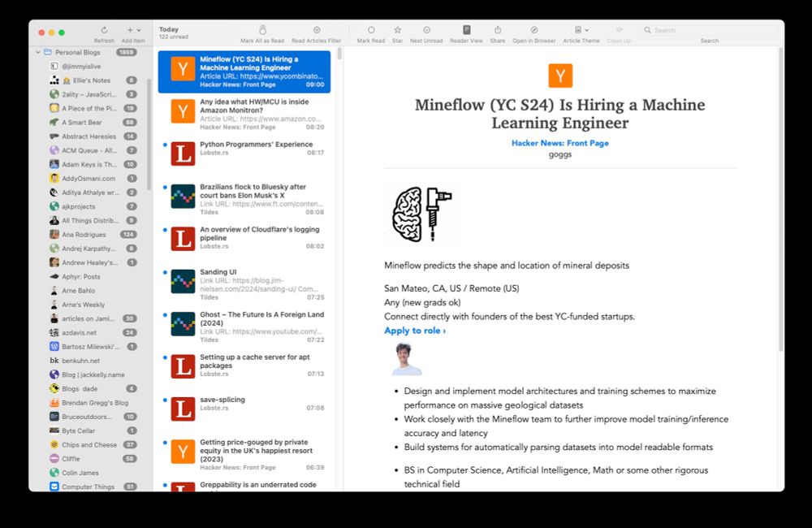This screenshot has height=528, width=812.
Task: Open the Cloudflare logging pipeline article
Action: coord(244,241)
